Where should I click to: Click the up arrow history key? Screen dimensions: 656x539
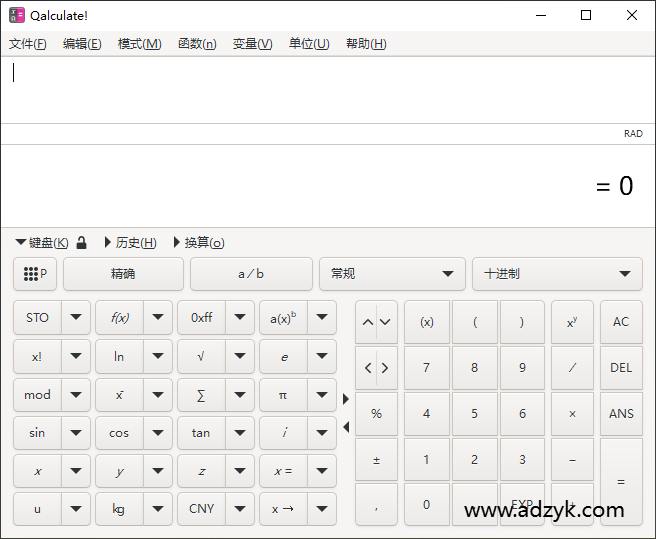pyautogui.click(x=367, y=322)
